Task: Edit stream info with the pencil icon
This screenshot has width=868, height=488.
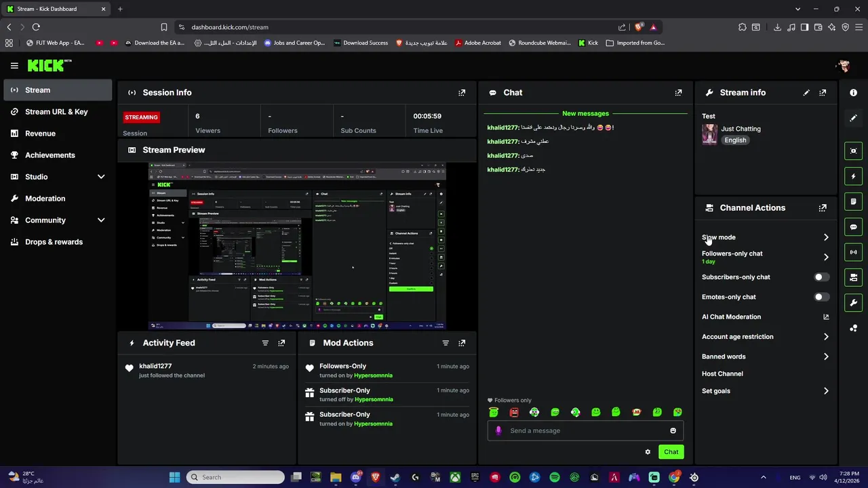Action: click(x=806, y=93)
